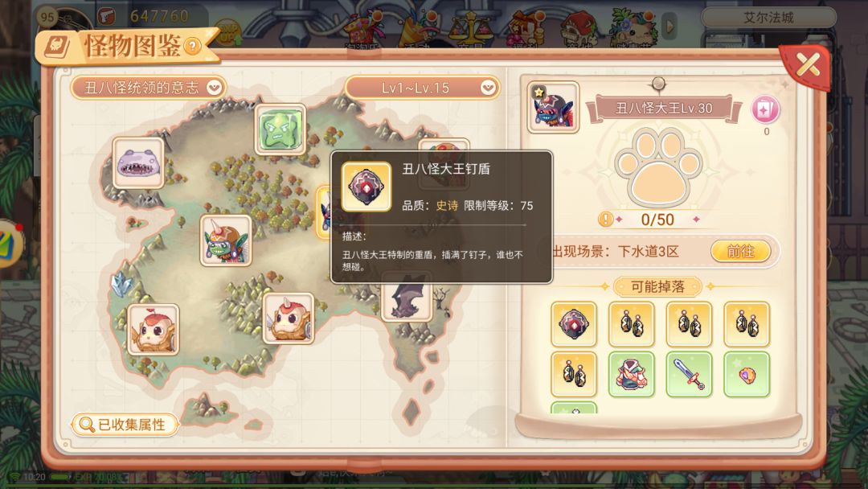Open the 已收集属性 collected attributes button
The image size is (868, 489).
pos(125,425)
